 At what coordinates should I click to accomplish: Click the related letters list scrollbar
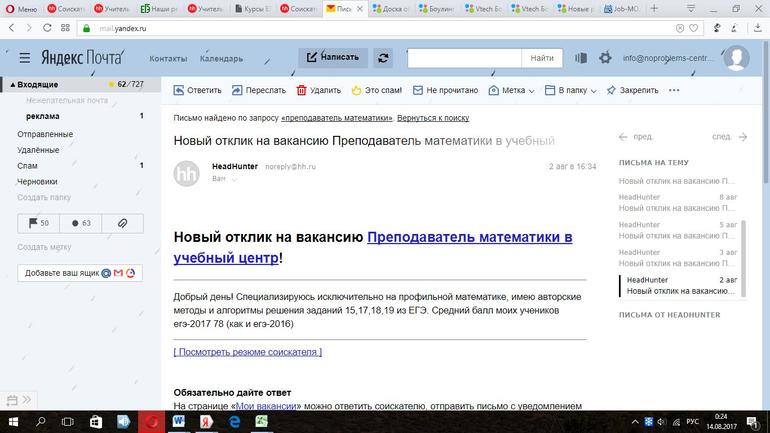pyautogui.click(x=743, y=258)
